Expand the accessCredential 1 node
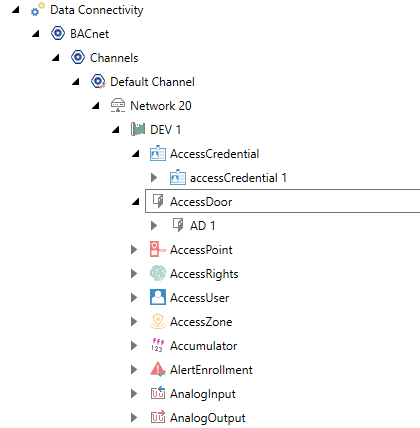 click(154, 178)
